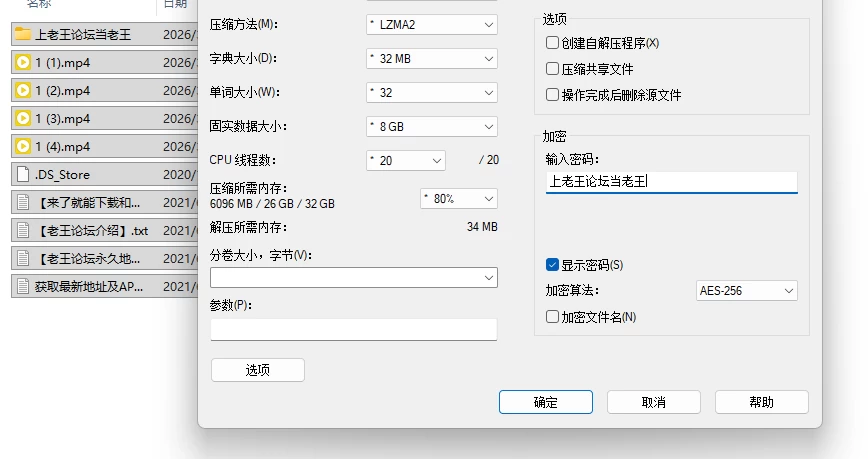Uncheck the 显示密码 checkbox
This screenshot has width=868, height=459.
tap(552, 265)
